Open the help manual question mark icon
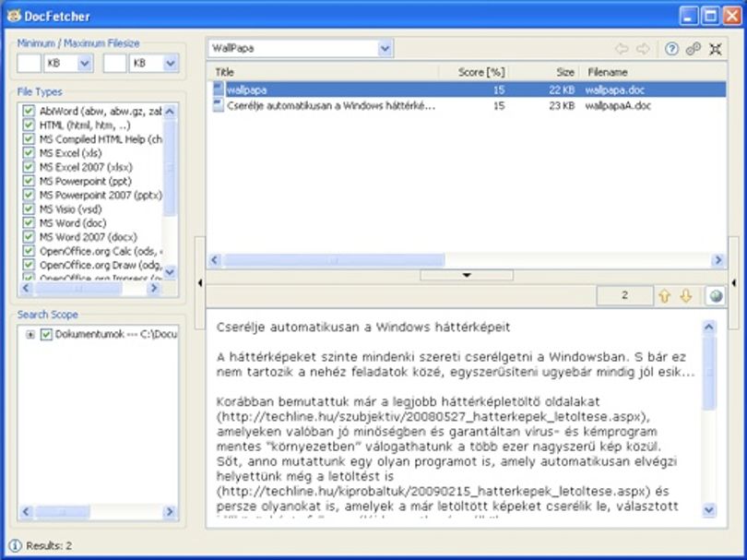747x560 pixels. 671,49
